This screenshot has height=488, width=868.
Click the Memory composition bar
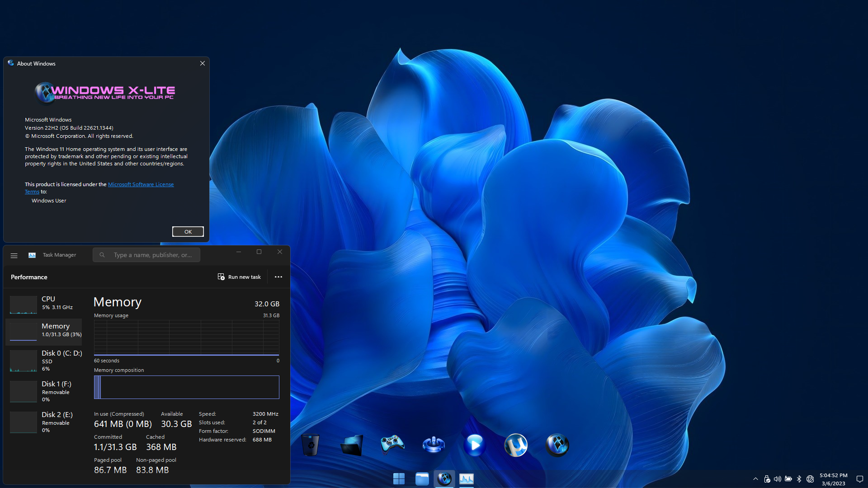click(187, 387)
